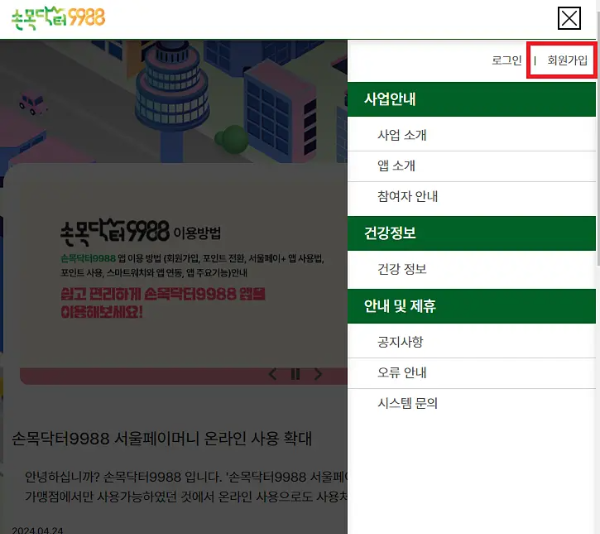Select the 안내 및 제휴 menu header
Screen dimensions: 600x534
471,306
